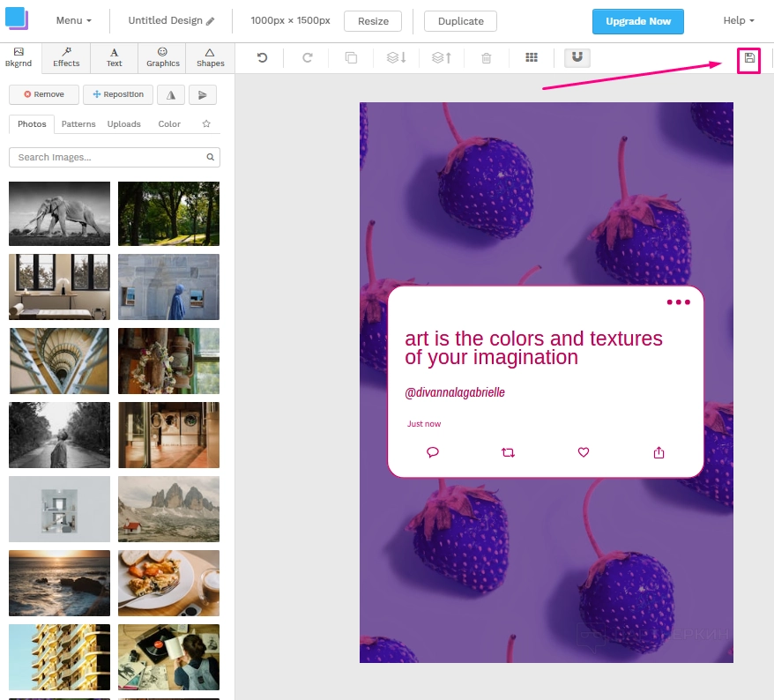Redo the last action

click(x=308, y=58)
